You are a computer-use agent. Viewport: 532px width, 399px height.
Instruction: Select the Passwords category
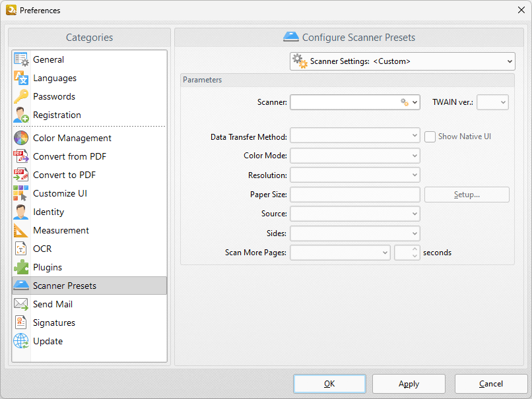(x=90, y=96)
